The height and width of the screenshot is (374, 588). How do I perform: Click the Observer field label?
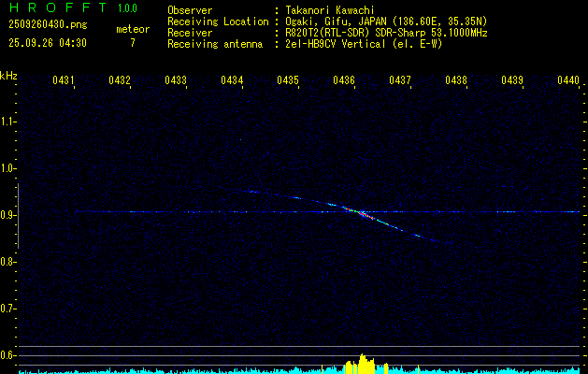click(x=190, y=10)
